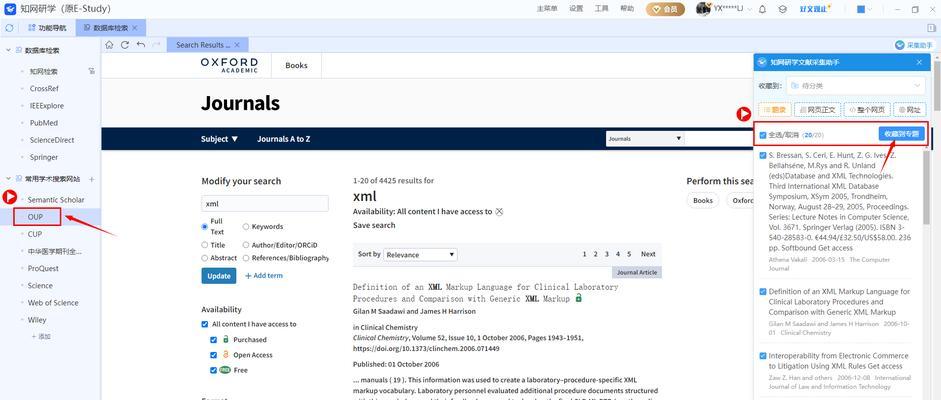Click the 好文跟止 promotional link

[x=815, y=9]
